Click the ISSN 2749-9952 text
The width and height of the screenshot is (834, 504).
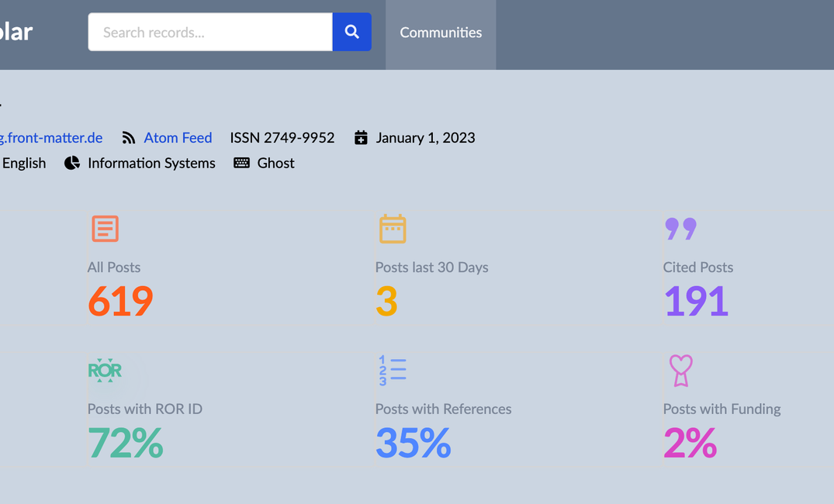[x=282, y=137]
